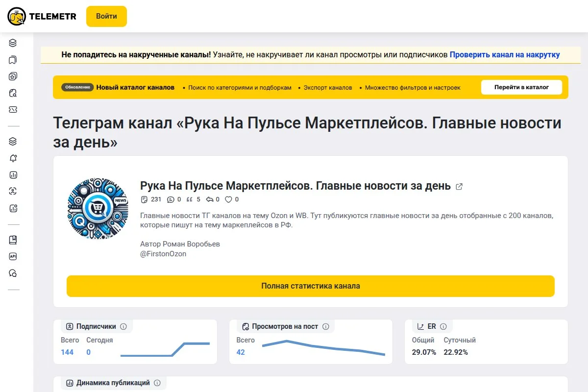Open the layers icon above the bell icon
588x392 pixels.
point(13,142)
